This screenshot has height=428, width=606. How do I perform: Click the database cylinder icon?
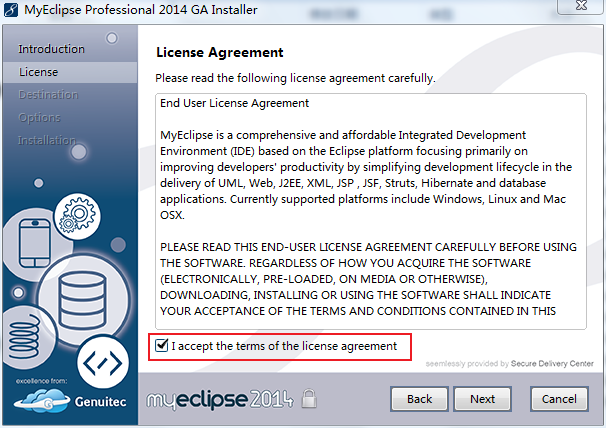point(82,300)
